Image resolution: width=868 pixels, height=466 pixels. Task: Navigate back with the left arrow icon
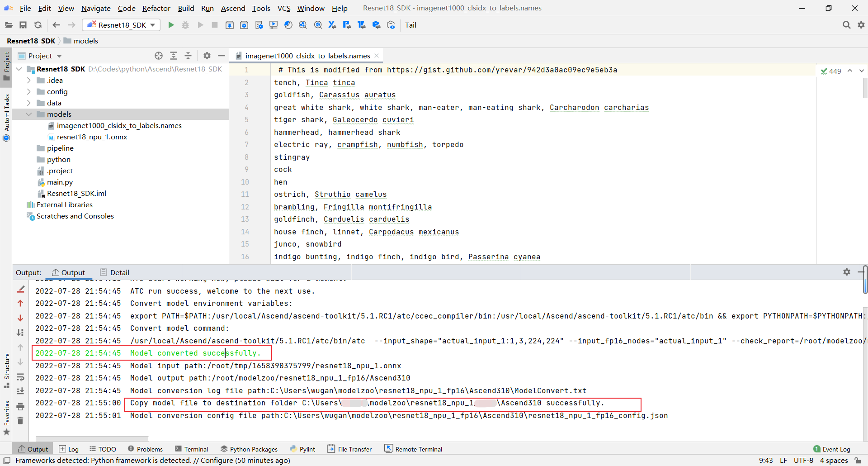click(56, 25)
